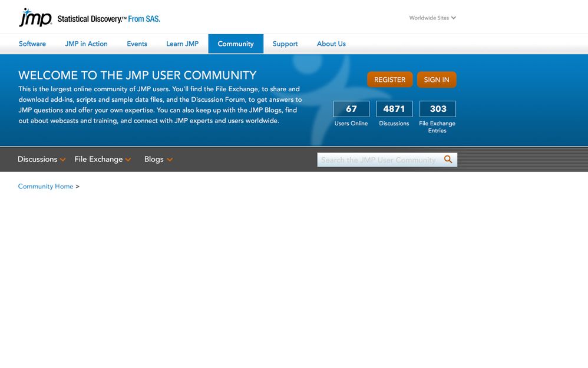Click the Statistical Discovery From SAS tagline
Image resolution: width=588 pixels, height=368 pixels.
[109, 19]
